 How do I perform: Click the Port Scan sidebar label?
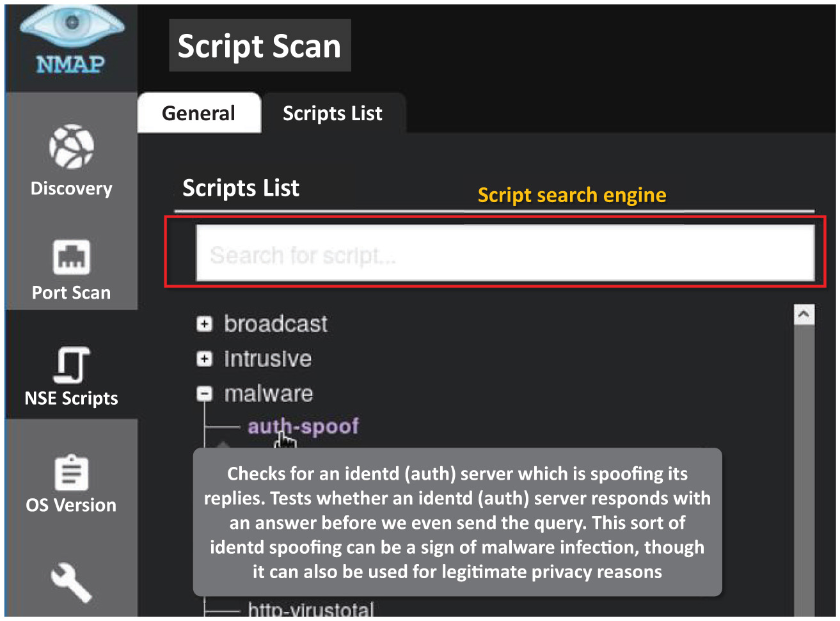[71, 292]
